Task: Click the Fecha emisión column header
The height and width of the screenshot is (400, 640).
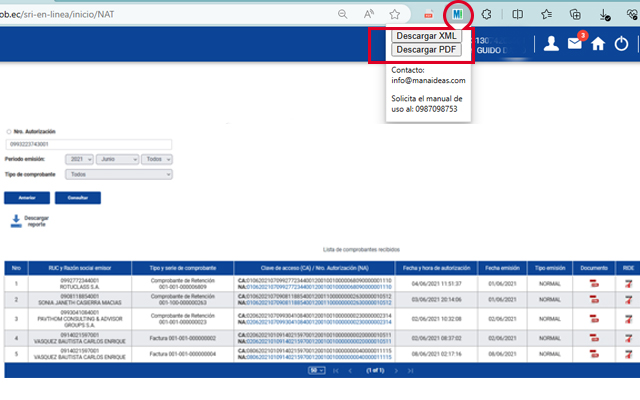Action: coord(502,268)
